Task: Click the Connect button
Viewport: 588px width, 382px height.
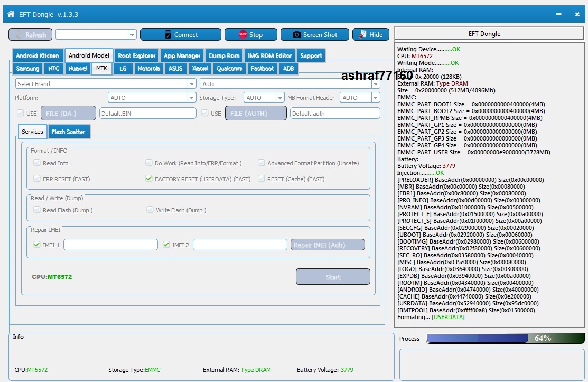Action: [181, 34]
